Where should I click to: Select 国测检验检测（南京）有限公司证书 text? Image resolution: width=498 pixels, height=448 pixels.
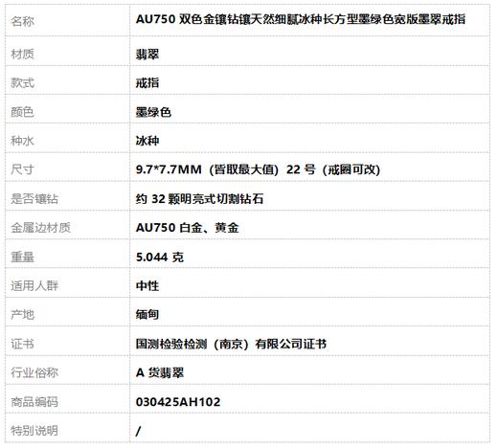231,344
